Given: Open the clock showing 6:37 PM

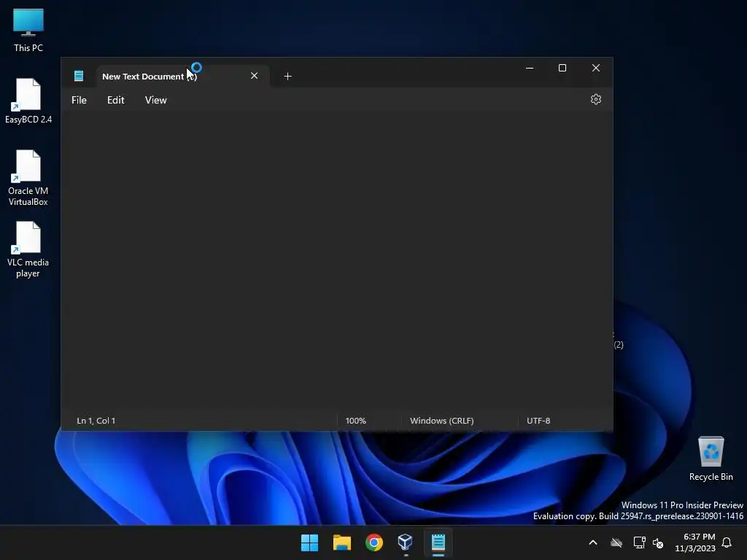Looking at the screenshot, I should 694,542.
